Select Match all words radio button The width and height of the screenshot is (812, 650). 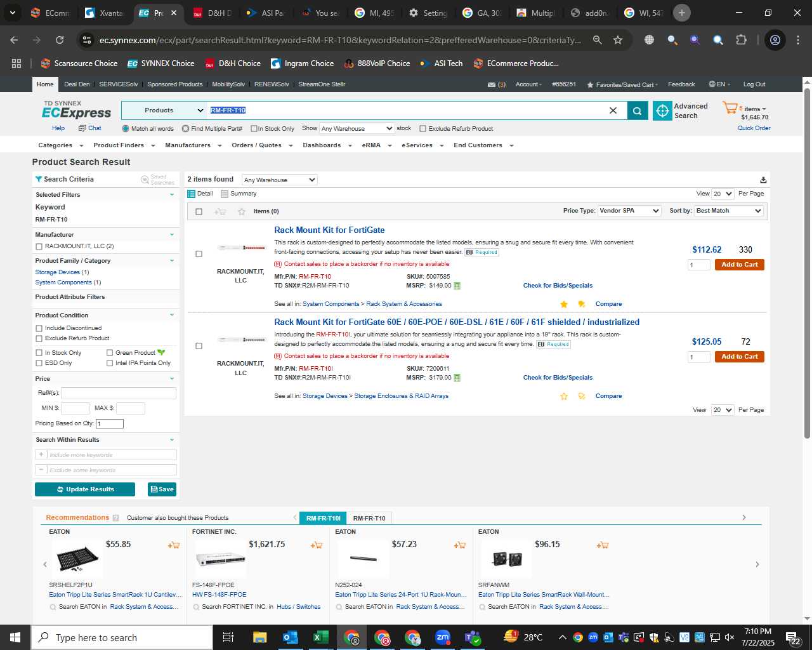point(126,129)
